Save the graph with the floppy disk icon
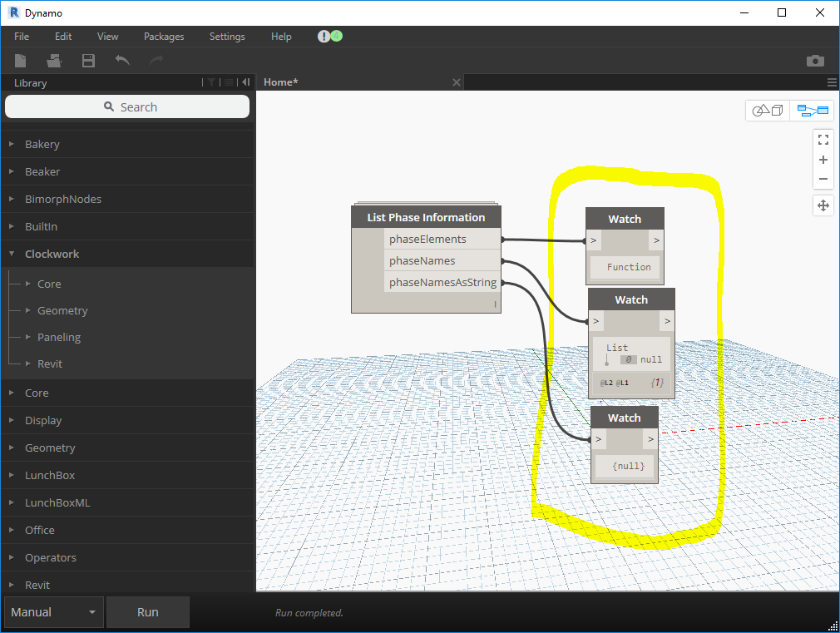840x633 pixels. (88, 61)
